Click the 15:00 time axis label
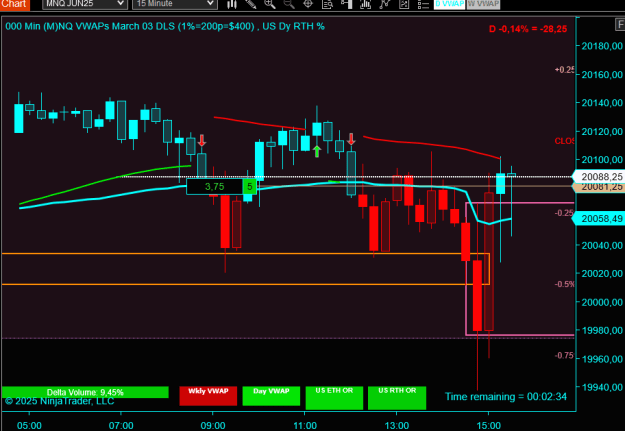Viewport: 625px width, 431px height. (489, 425)
